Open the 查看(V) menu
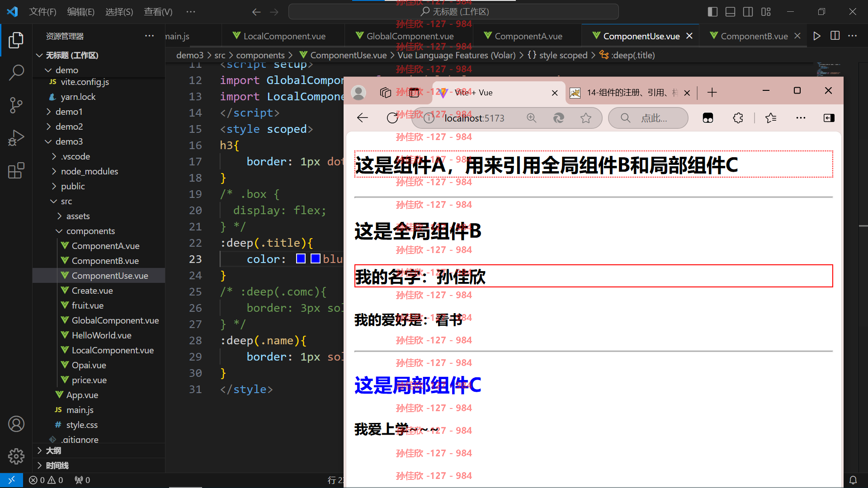868x488 pixels. pyautogui.click(x=158, y=12)
